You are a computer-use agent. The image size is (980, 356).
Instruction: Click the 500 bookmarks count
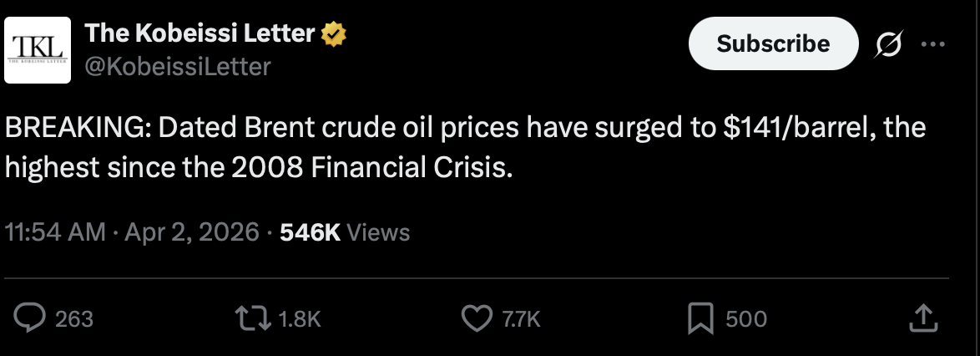[746, 319]
